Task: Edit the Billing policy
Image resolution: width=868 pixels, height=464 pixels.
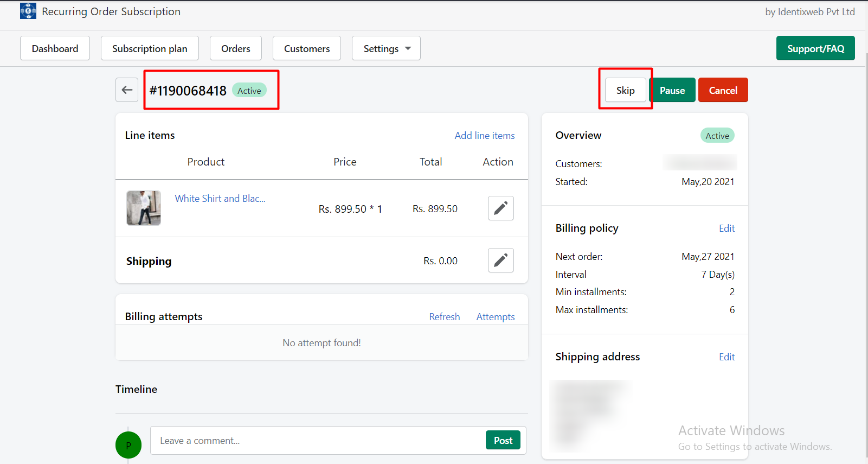Action: coord(726,228)
